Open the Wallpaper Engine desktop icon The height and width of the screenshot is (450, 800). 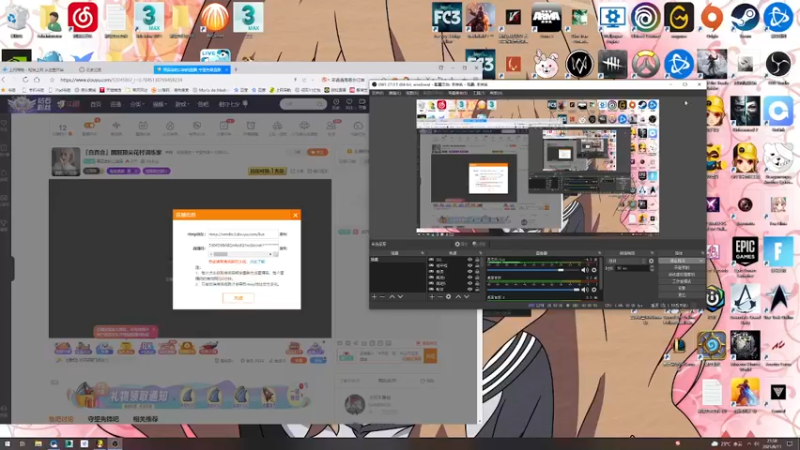612,18
